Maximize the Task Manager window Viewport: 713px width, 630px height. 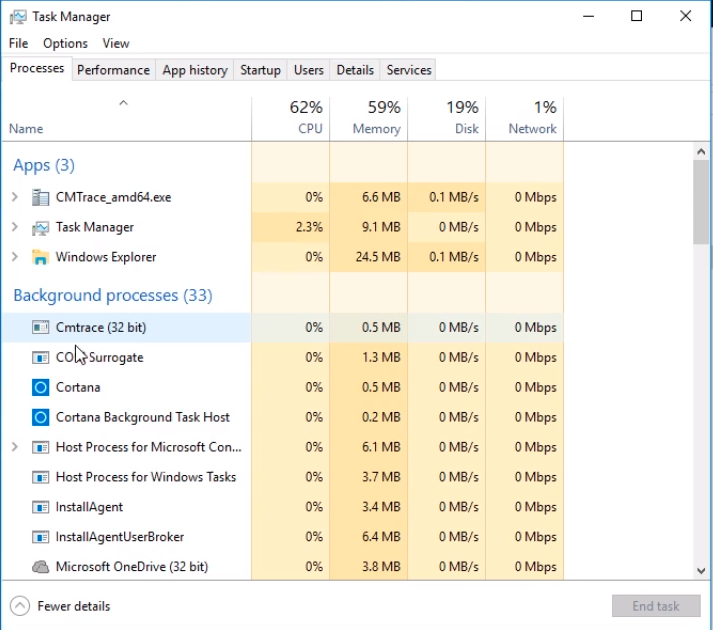(637, 16)
